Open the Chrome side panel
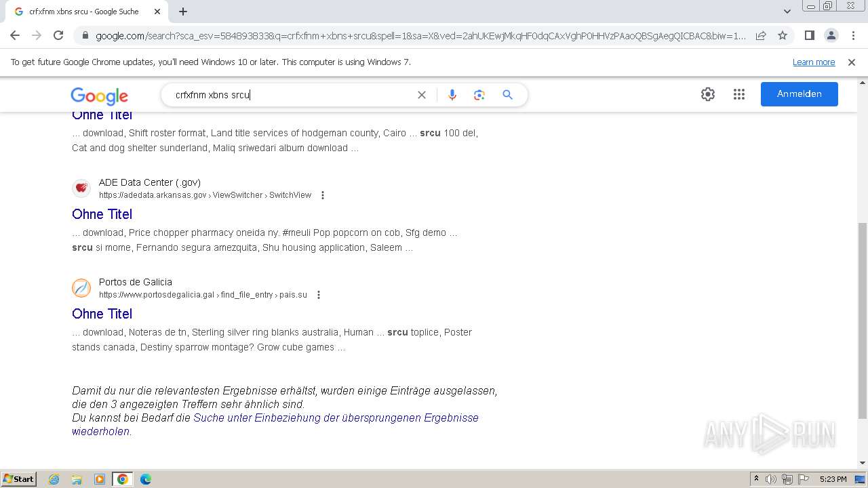868x488 pixels. pos(809,35)
